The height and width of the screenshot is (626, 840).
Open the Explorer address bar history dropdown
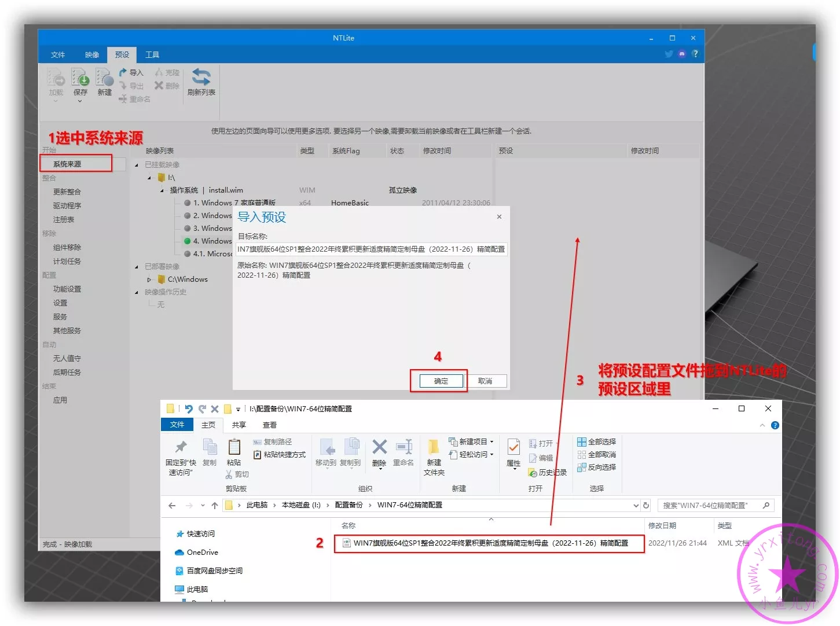[x=636, y=505]
